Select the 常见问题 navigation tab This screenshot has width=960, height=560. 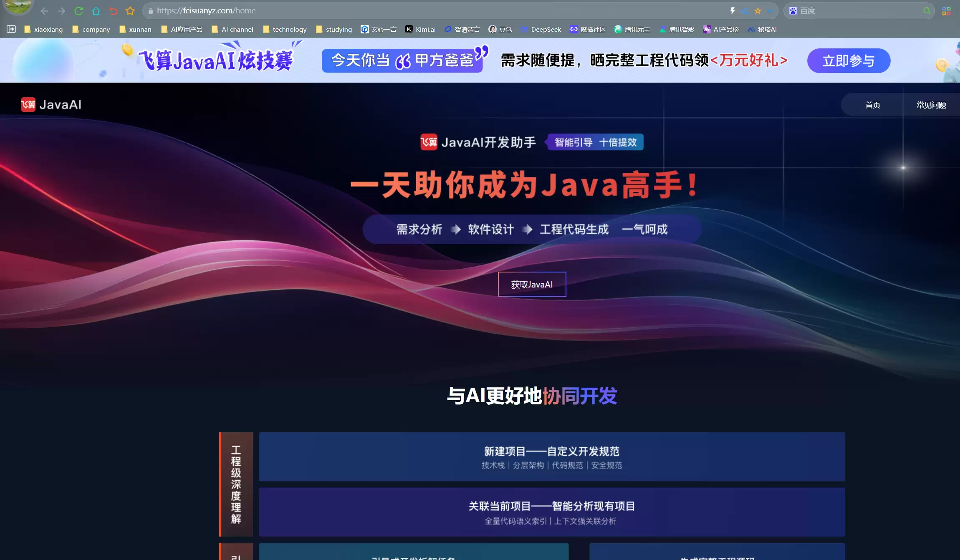[931, 105]
